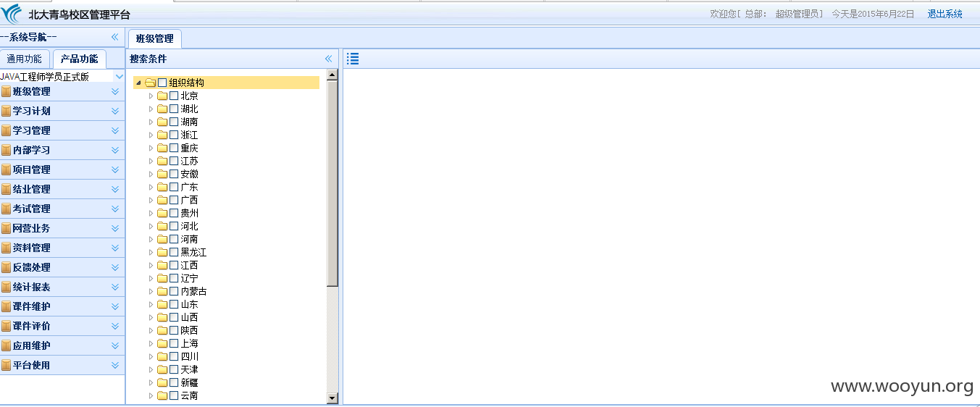Click the book icon beside 学习计划
This screenshot has height=407, width=980.
[x=7, y=111]
